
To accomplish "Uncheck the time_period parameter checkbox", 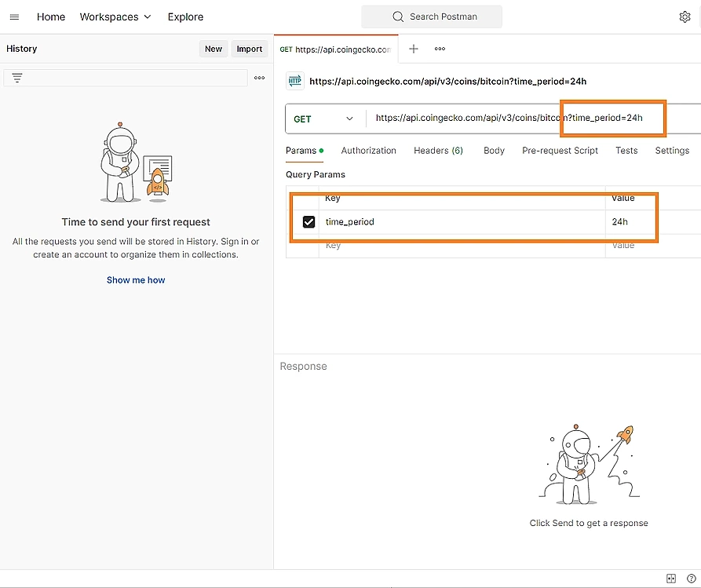I will click(309, 222).
